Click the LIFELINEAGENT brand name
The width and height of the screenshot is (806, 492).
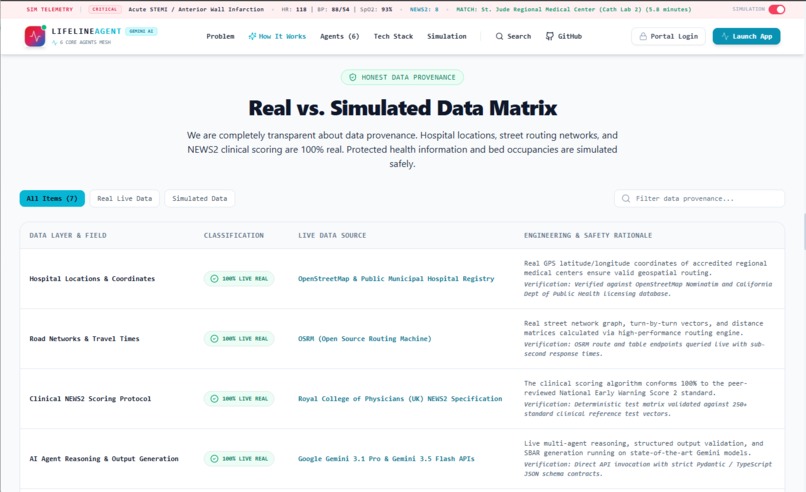pyautogui.click(x=86, y=31)
